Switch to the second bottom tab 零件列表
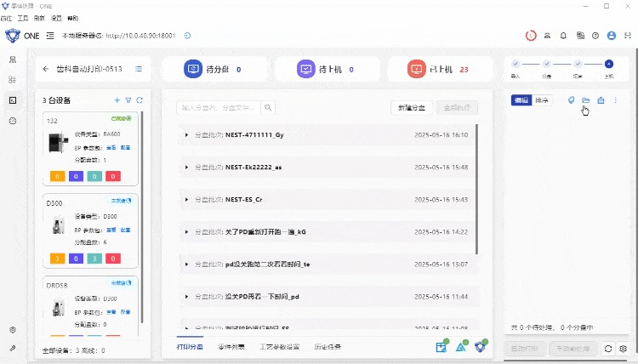This screenshot has width=638, height=364. point(231,347)
